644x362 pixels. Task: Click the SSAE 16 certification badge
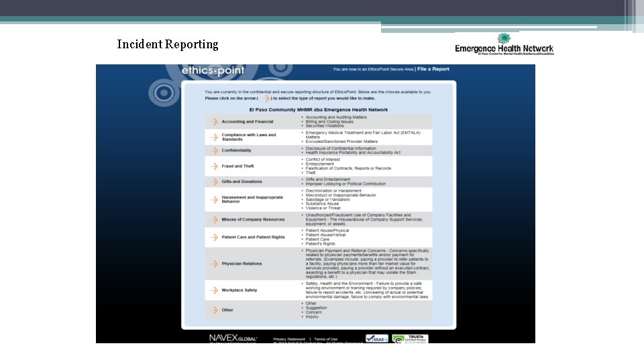(x=376, y=339)
